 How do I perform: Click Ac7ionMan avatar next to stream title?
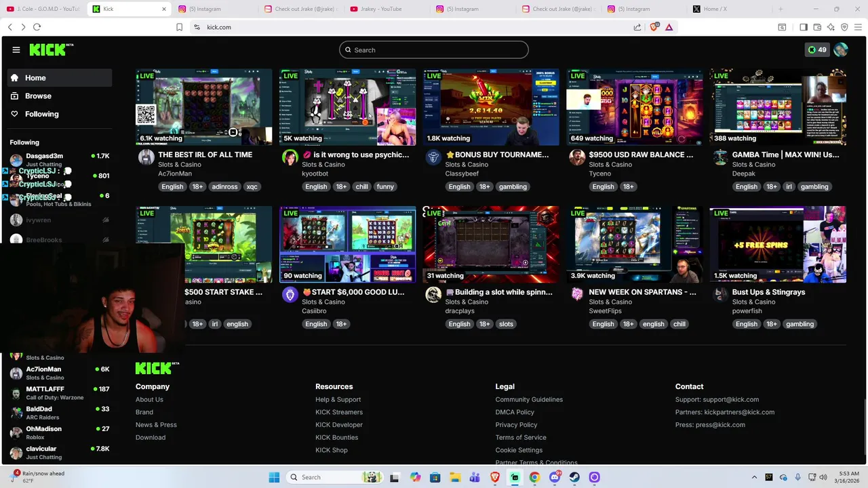pos(146,157)
